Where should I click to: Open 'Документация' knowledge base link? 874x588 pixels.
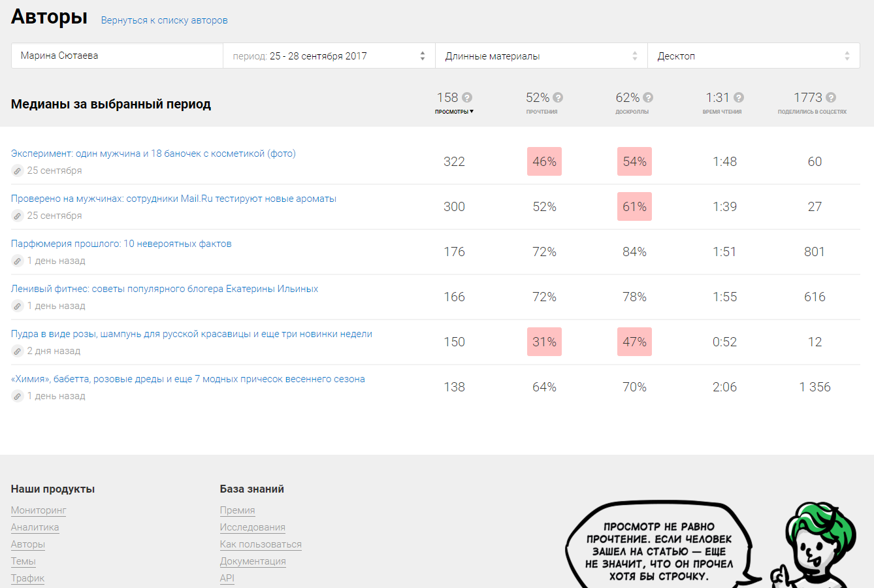[x=253, y=561]
